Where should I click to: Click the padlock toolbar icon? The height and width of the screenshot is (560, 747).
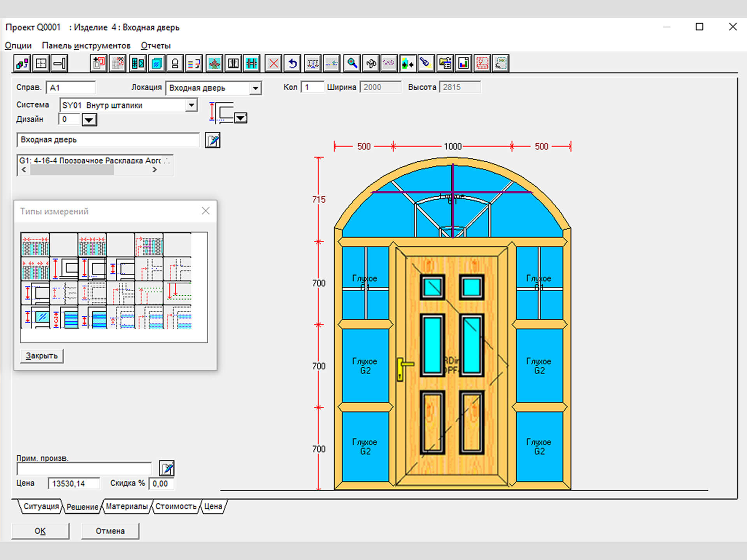coord(175,63)
